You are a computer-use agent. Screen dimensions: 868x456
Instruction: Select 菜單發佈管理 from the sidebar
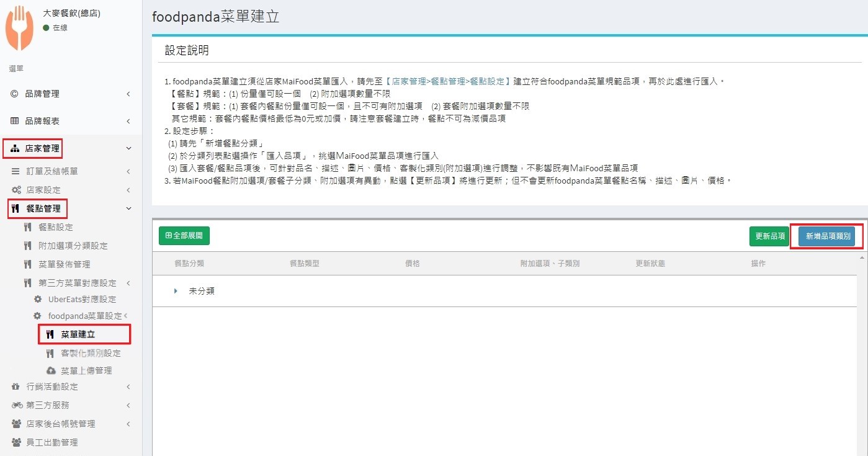(x=64, y=264)
